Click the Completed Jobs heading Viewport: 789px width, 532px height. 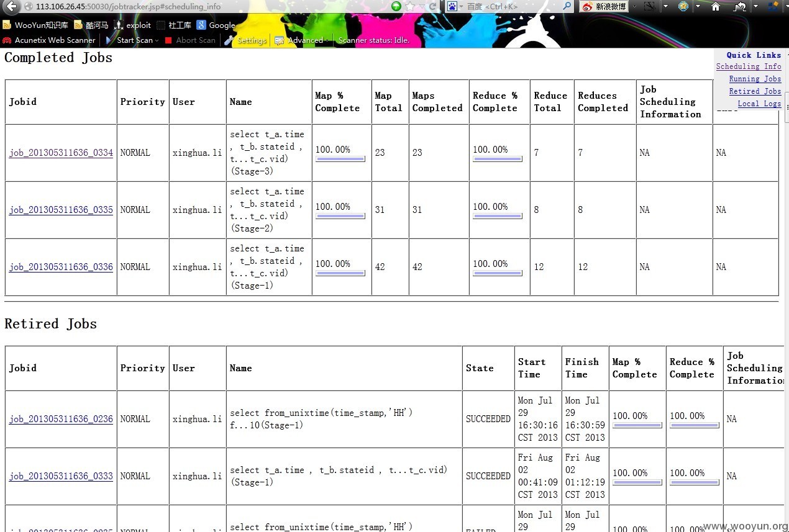pyautogui.click(x=58, y=58)
